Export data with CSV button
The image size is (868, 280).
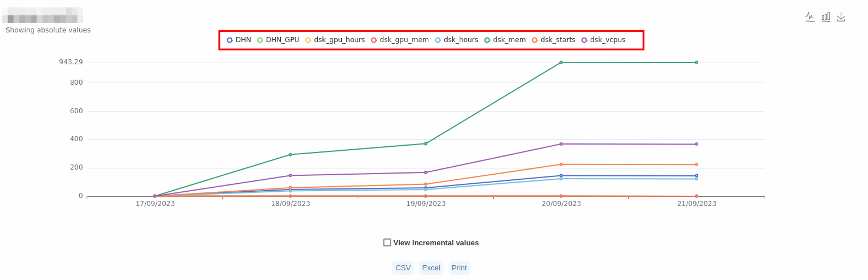click(403, 268)
